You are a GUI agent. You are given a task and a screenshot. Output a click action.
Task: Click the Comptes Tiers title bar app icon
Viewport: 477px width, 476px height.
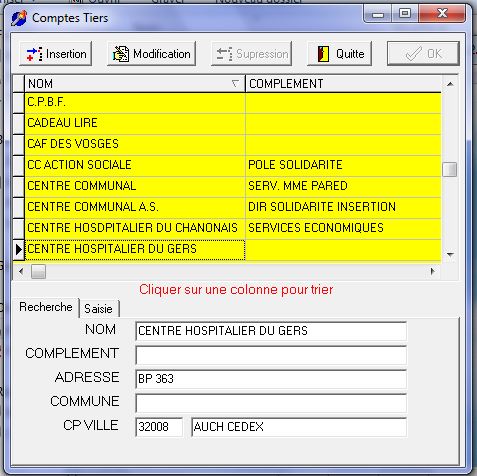(19, 18)
